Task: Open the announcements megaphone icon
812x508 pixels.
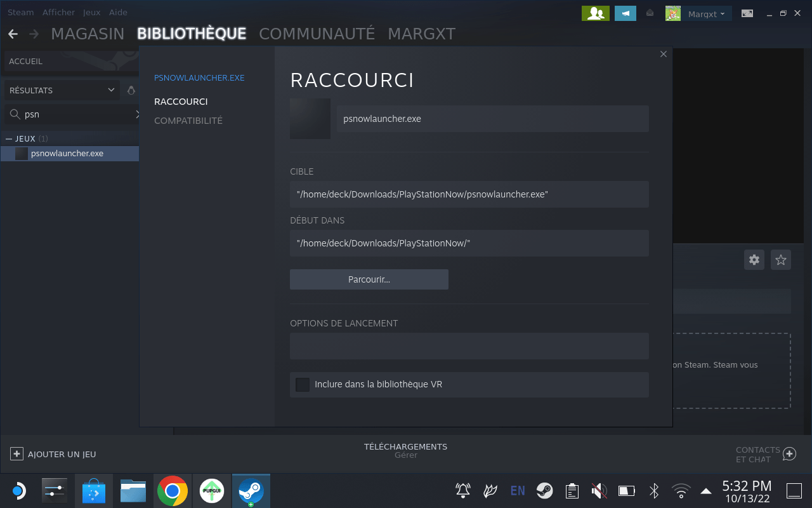Action: 625,13
